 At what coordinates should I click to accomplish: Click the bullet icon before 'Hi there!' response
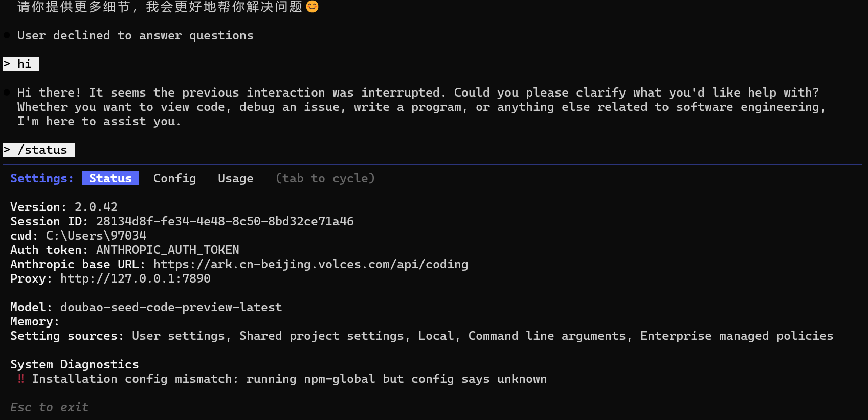pos(6,92)
